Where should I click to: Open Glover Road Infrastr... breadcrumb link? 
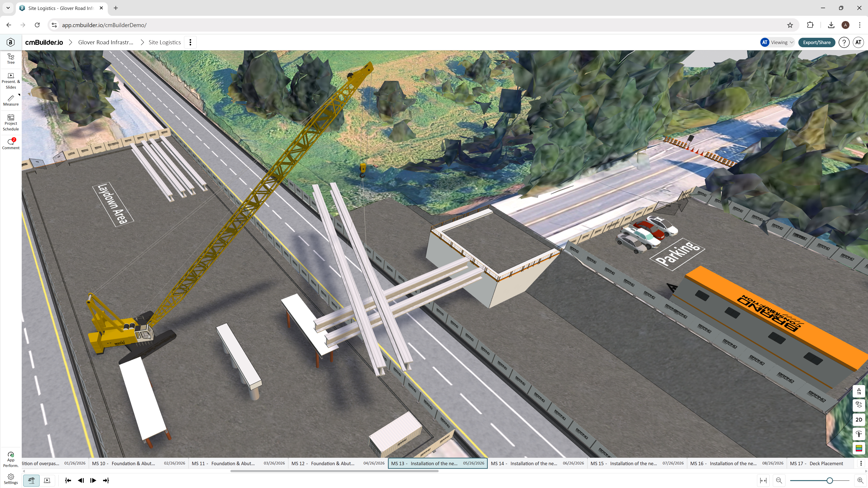pyautogui.click(x=106, y=42)
